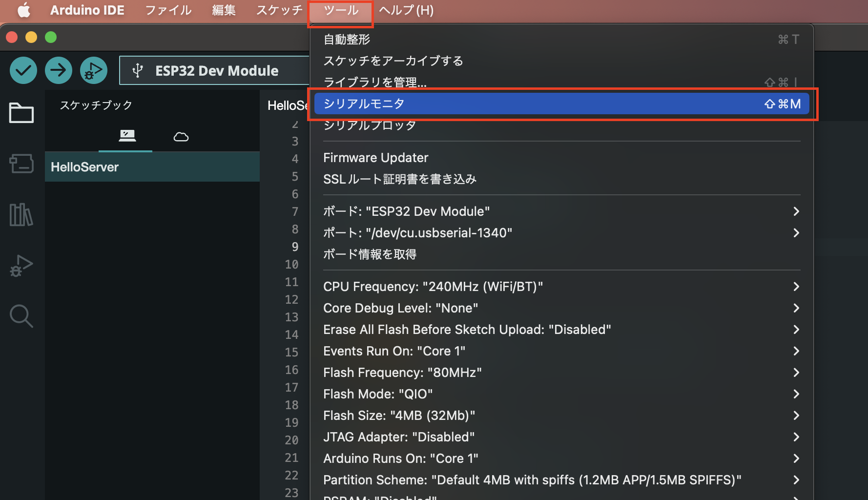The width and height of the screenshot is (868, 500).
Task: Open シリアルプロッタ
Action: [369, 125]
